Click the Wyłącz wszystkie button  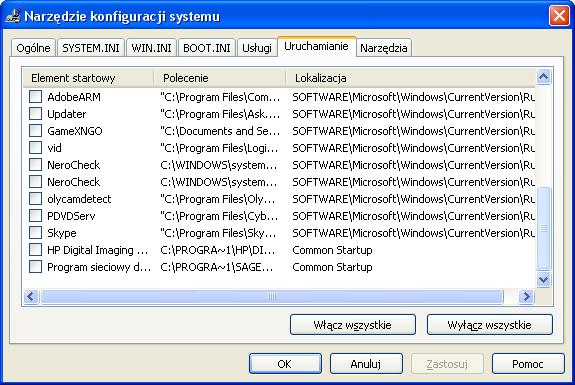coord(490,325)
